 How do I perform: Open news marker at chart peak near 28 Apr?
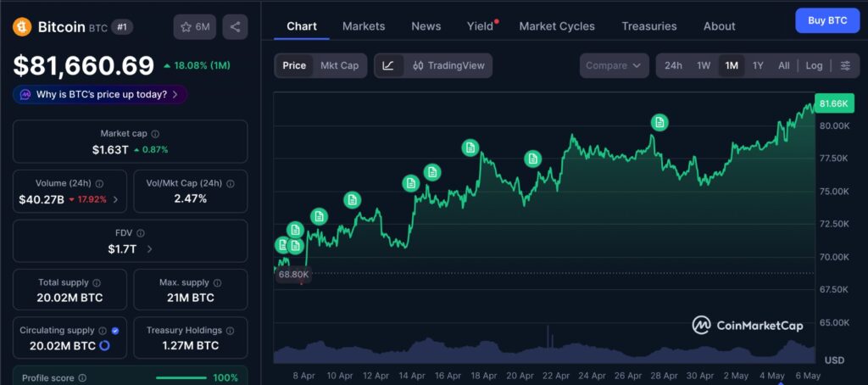(x=659, y=122)
